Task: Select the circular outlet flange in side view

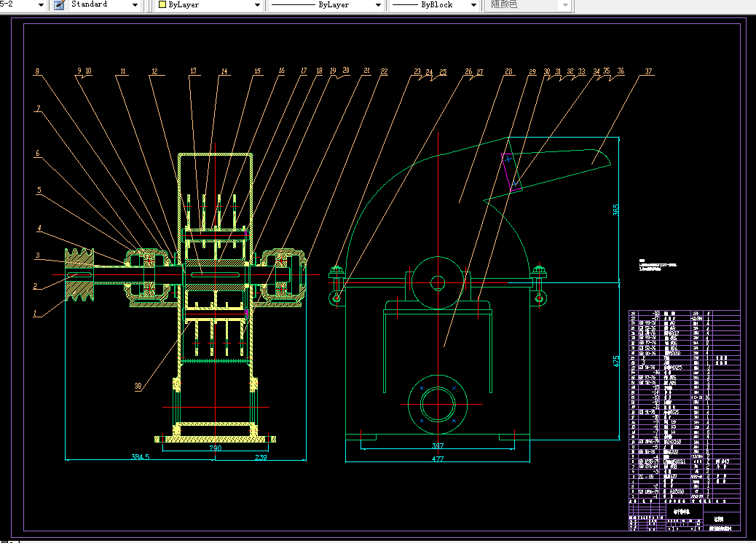Action: (x=438, y=404)
